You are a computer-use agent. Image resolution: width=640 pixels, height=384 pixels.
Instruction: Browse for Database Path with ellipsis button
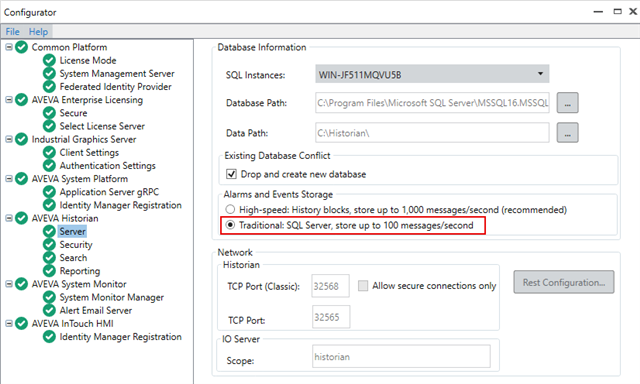click(567, 103)
